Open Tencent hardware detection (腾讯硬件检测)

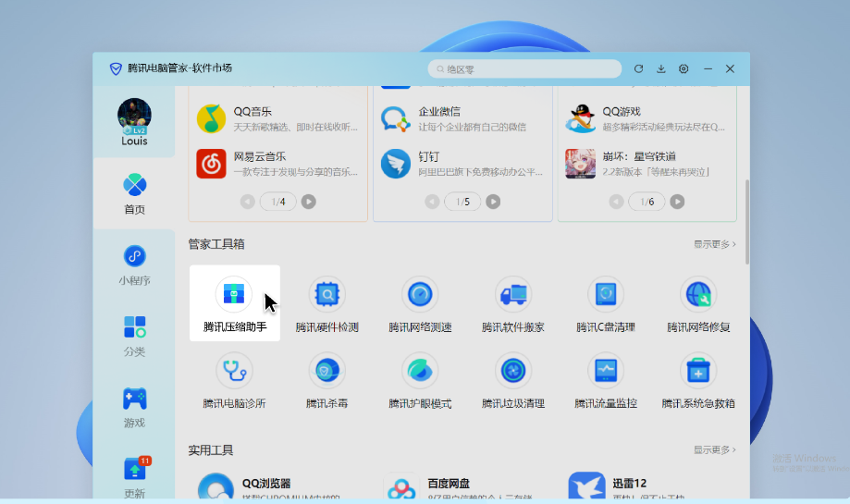pos(326,303)
